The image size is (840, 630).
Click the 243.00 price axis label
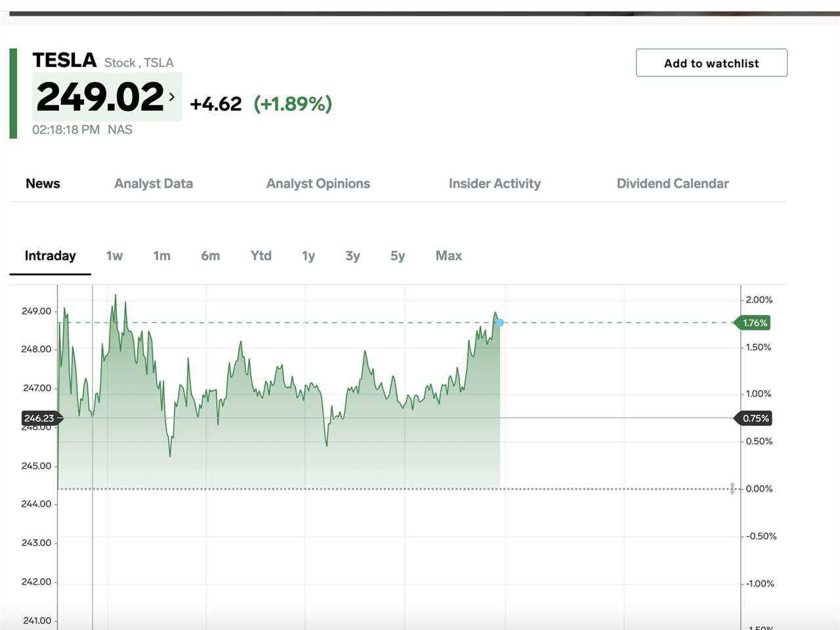click(36, 543)
